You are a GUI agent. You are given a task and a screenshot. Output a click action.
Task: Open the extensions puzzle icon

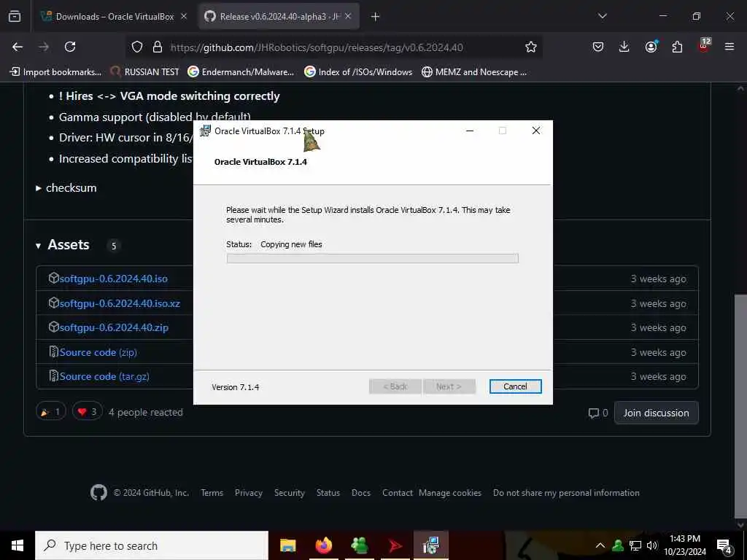pyautogui.click(x=677, y=47)
